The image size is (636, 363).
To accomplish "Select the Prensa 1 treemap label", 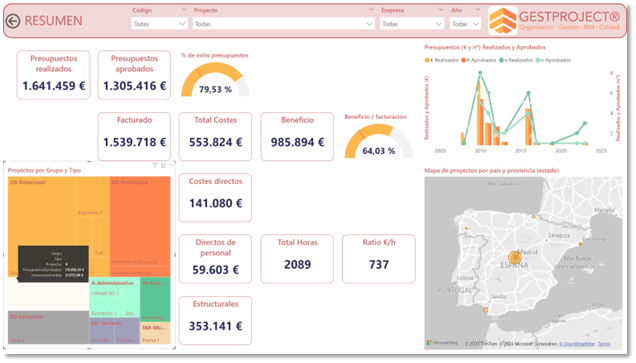I will 151,340.
